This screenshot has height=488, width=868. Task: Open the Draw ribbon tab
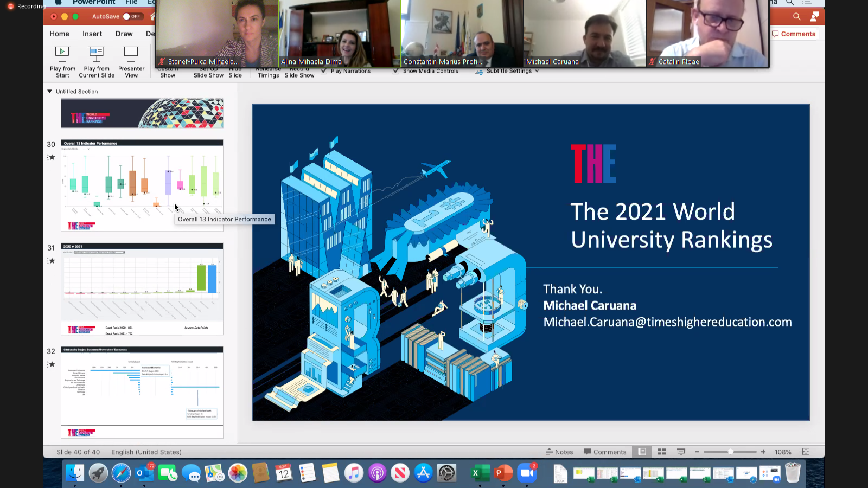tap(124, 34)
